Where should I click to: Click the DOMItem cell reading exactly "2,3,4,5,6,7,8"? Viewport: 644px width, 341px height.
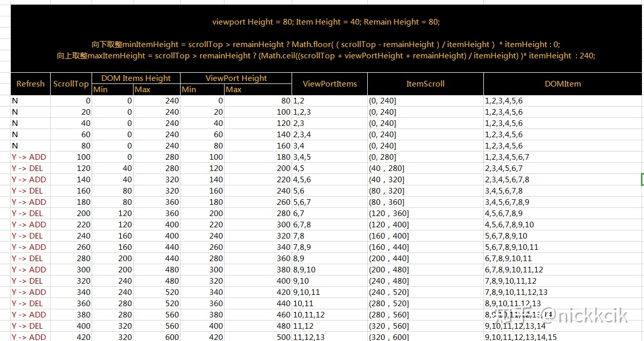click(563, 180)
